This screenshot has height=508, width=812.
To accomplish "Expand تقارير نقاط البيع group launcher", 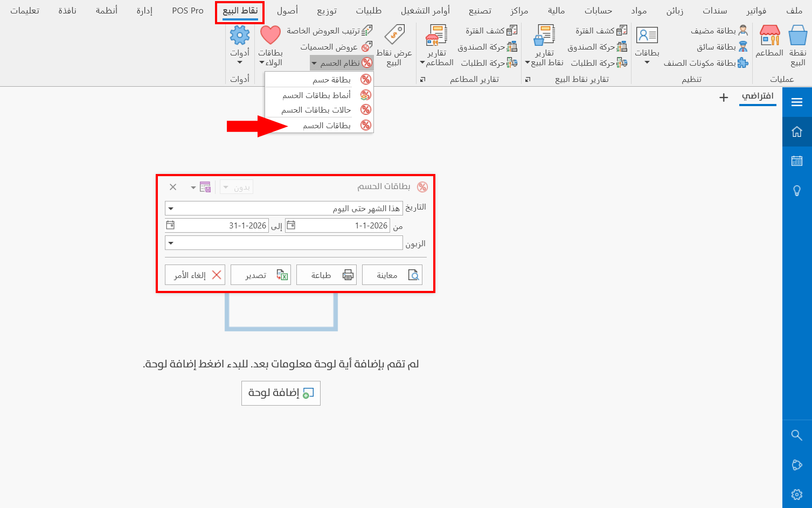I will click(528, 80).
